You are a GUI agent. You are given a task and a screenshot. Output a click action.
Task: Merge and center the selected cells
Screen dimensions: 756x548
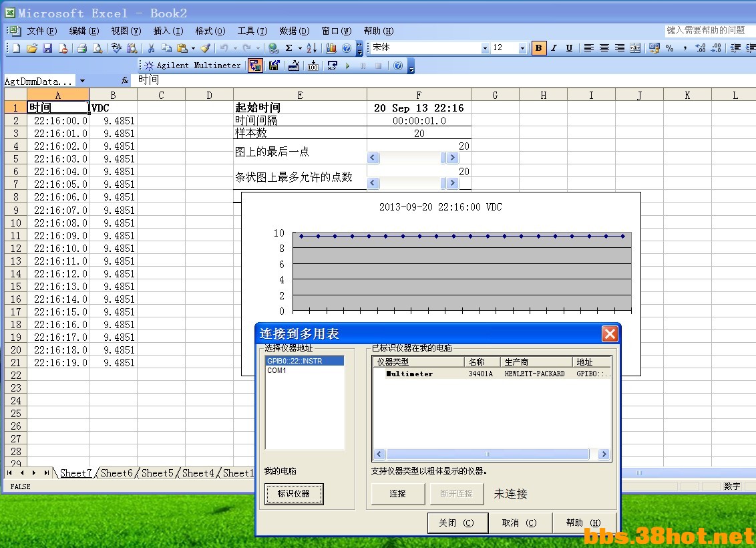pyautogui.click(x=636, y=47)
